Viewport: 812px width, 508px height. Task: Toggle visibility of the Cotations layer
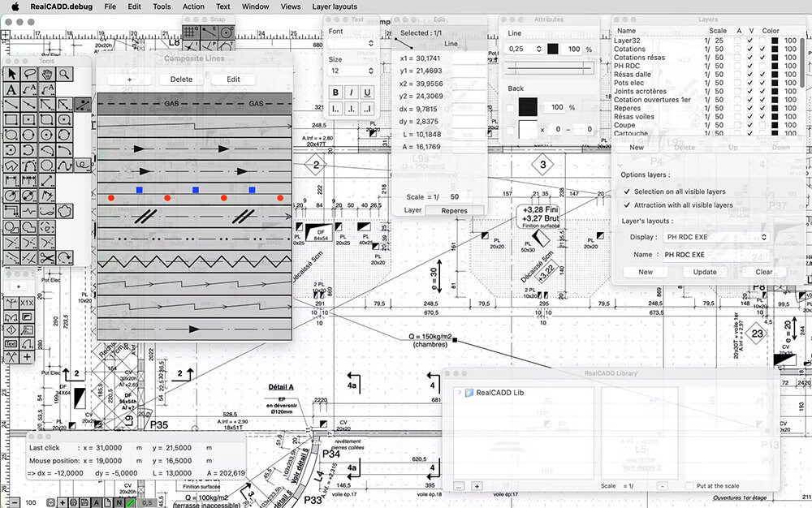(x=750, y=49)
